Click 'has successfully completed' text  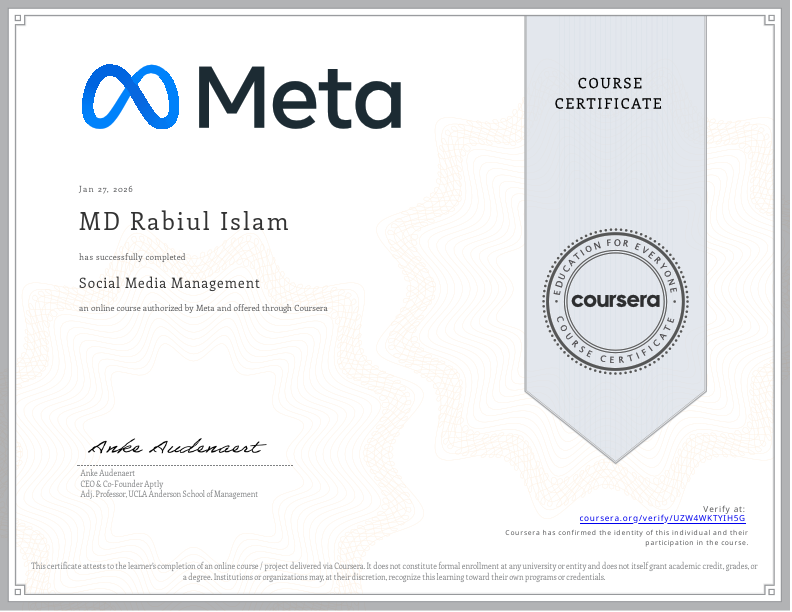(x=132, y=257)
